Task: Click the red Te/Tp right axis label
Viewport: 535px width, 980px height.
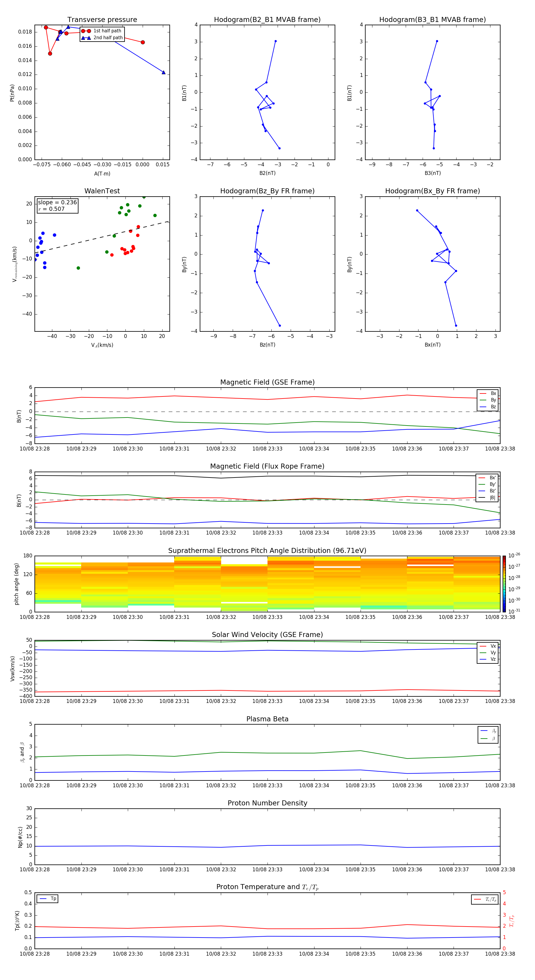Action: pyautogui.click(x=512, y=921)
